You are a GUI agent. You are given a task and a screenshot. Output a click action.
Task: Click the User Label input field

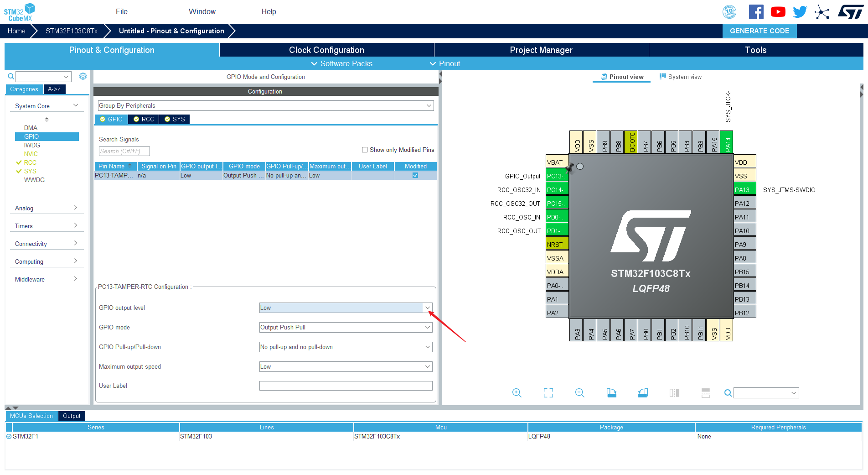tap(346, 386)
